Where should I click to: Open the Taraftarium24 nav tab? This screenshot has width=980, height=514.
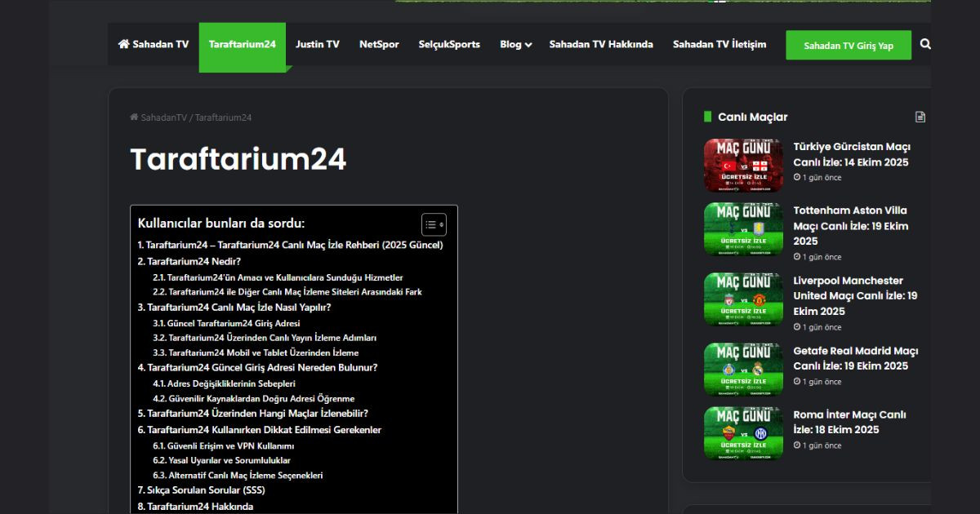click(x=242, y=45)
